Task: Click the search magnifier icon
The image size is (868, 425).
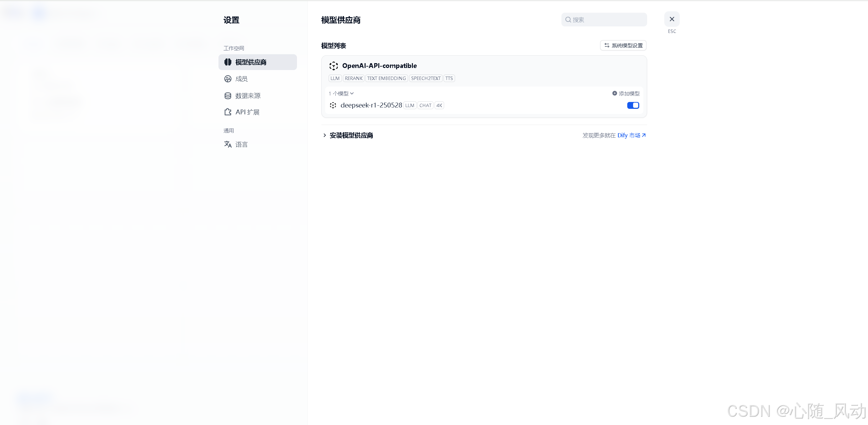Action: pyautogui.click(x=568, y=20)
